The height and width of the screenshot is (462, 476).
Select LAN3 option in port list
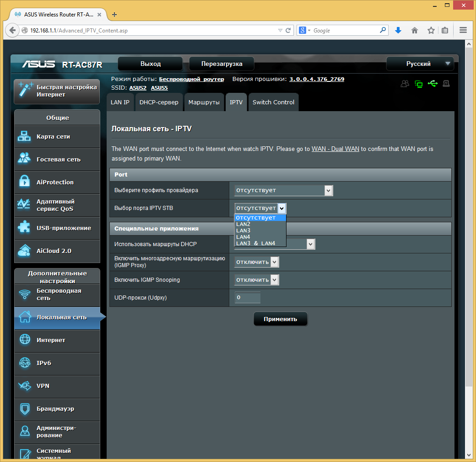tap(260, 231)
